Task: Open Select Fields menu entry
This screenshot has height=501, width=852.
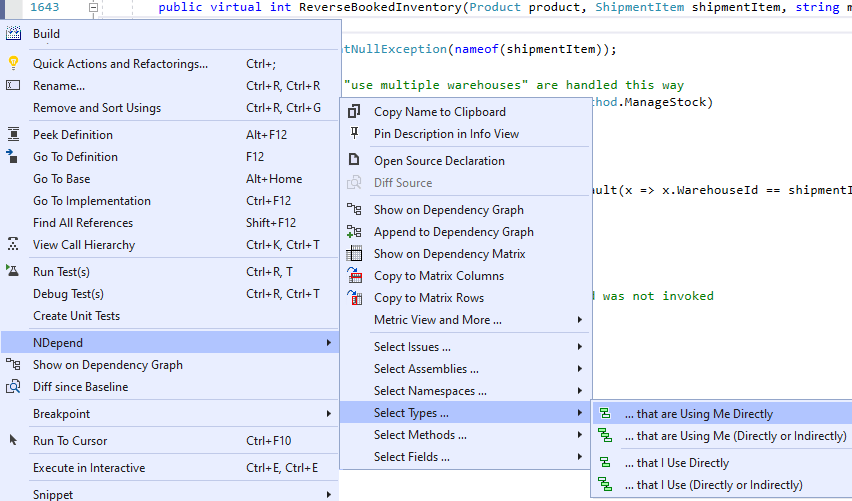Action: coord(466,456)
